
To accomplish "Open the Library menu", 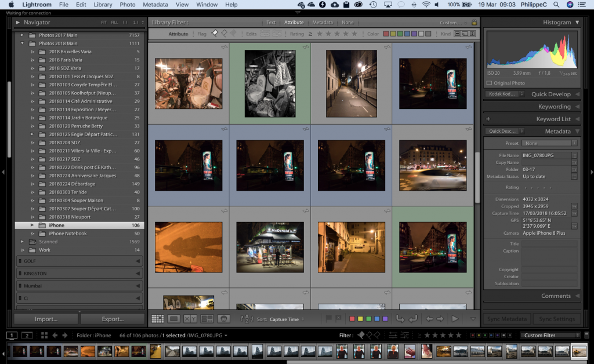I will click(x=103, y=5).
